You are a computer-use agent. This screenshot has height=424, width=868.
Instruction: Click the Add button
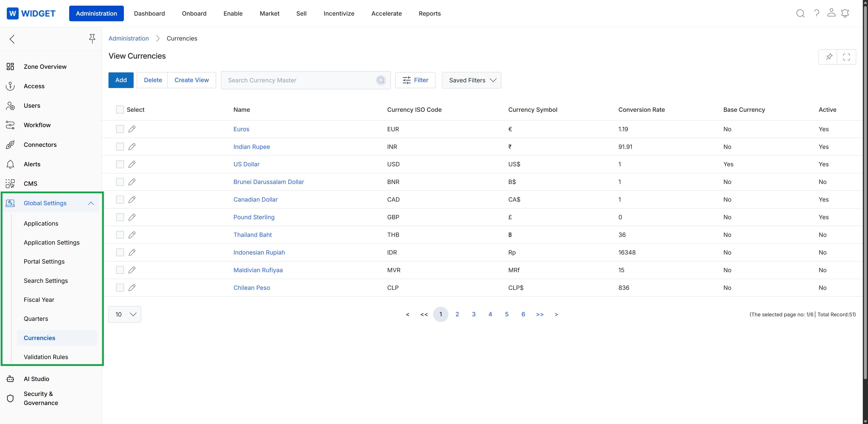[121, 80]
